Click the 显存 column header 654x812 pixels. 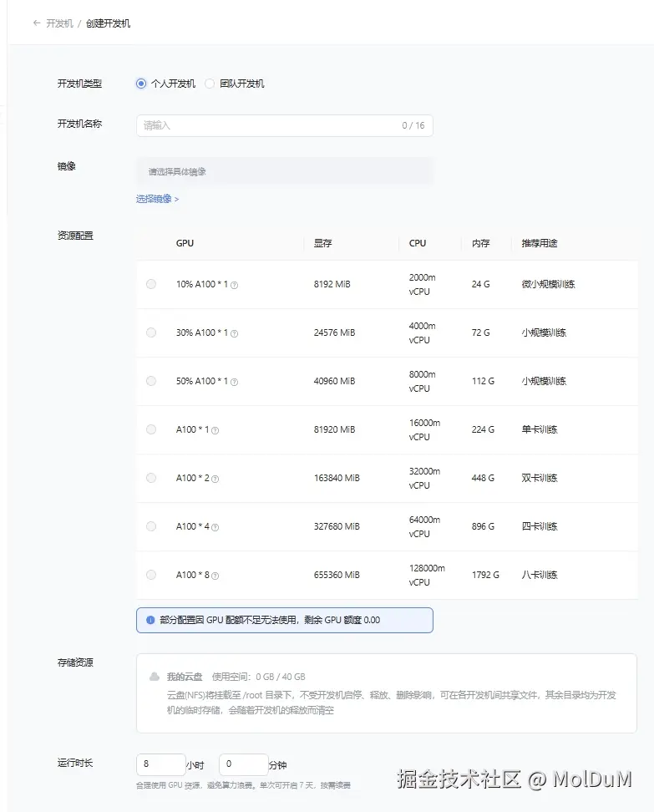click(x=322, y=243)
